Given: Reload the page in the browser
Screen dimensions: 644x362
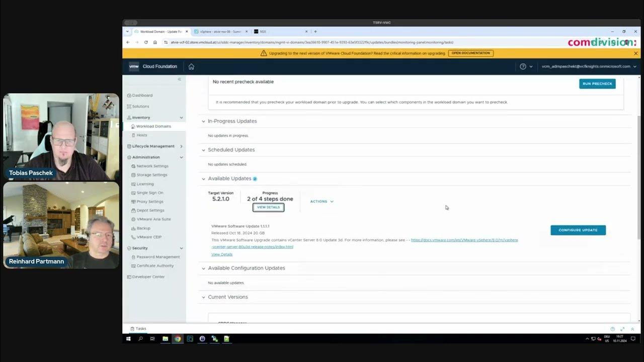Looking at the screenshot, I should 146,42.
